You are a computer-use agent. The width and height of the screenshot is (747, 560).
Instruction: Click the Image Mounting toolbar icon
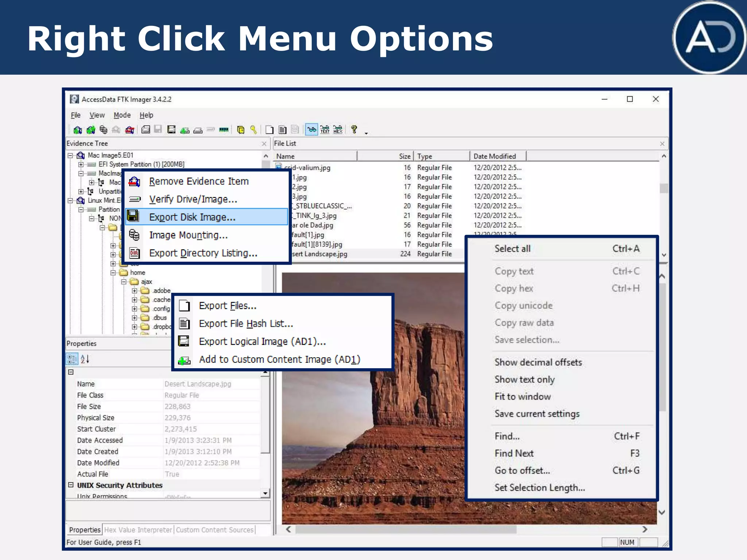pyautogui.click(x=104, y=130)
